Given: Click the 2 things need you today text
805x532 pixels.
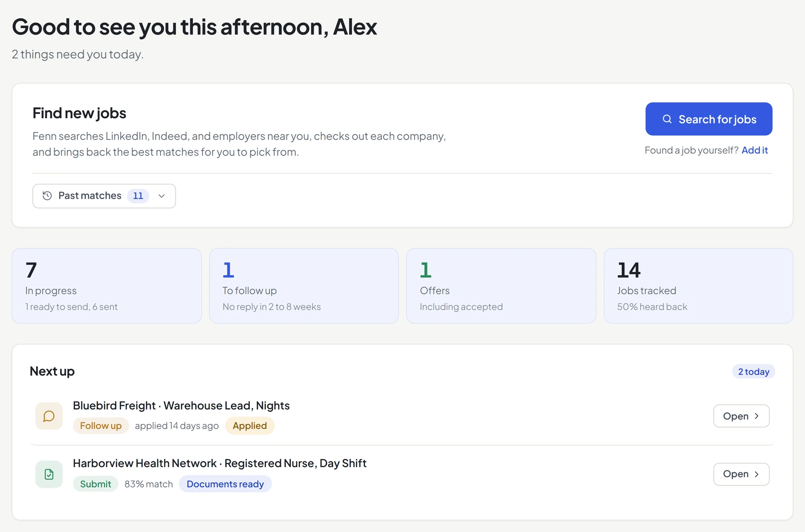Looking at the screenshot, I should click(x=77, y=54).
